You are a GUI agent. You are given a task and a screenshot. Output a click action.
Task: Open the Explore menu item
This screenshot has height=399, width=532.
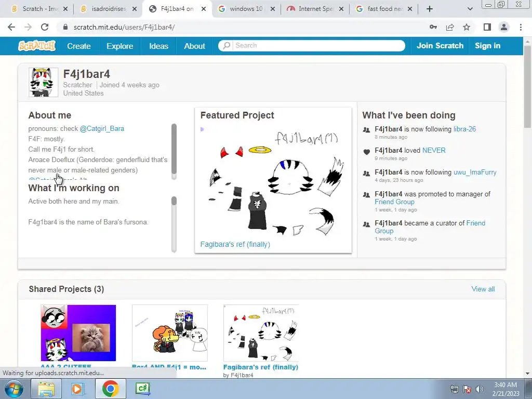[x=120, y=46]
